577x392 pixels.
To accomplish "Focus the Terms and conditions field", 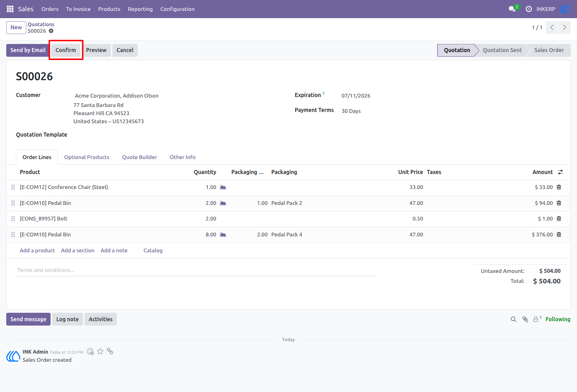I will click(195, 270).
